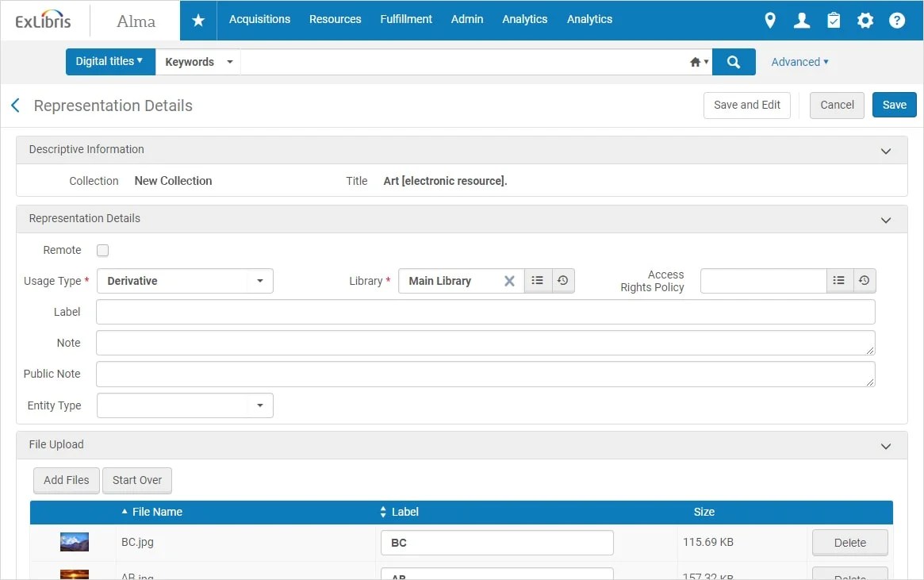Toggle sort order on Label column
The width and height of the screenshot is (924, 580).
click(x=383, y=512)
